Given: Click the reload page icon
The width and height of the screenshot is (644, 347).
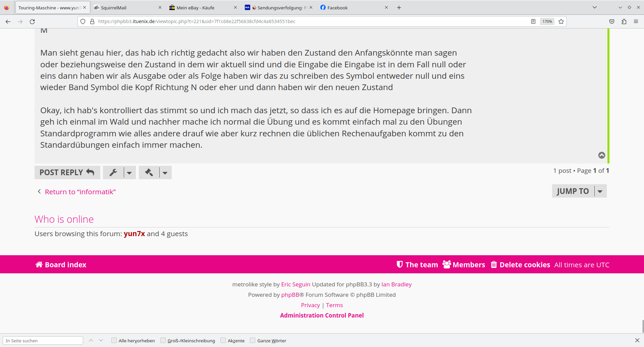Looking at the screenshot, I should tap(32, 21).
